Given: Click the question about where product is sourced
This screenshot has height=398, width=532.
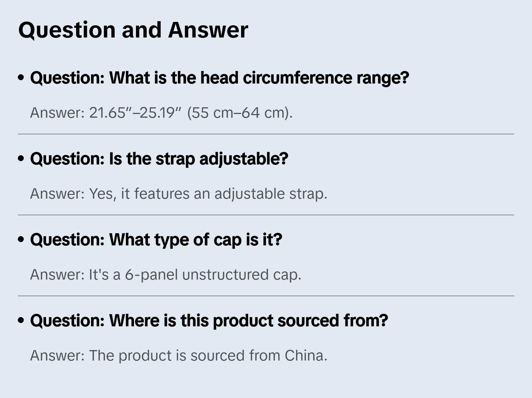Looking at the screenshot, I should click(209, 321).
